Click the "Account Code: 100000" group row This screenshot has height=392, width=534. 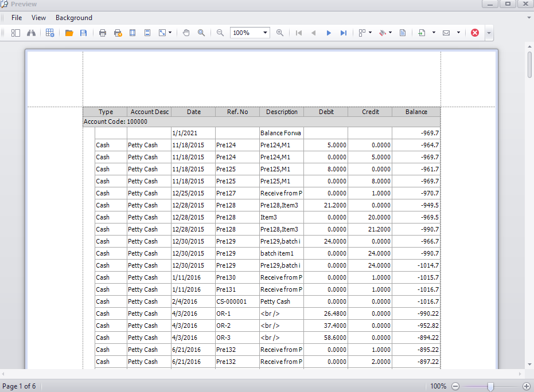262,122
